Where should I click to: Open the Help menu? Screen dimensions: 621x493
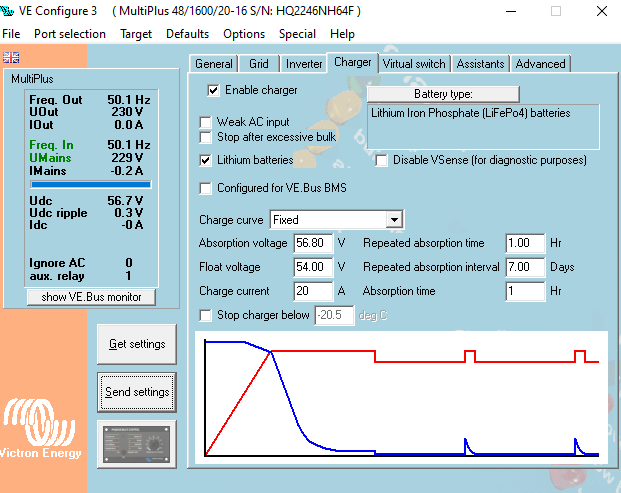pyautogui.click(x=342, y=34)
